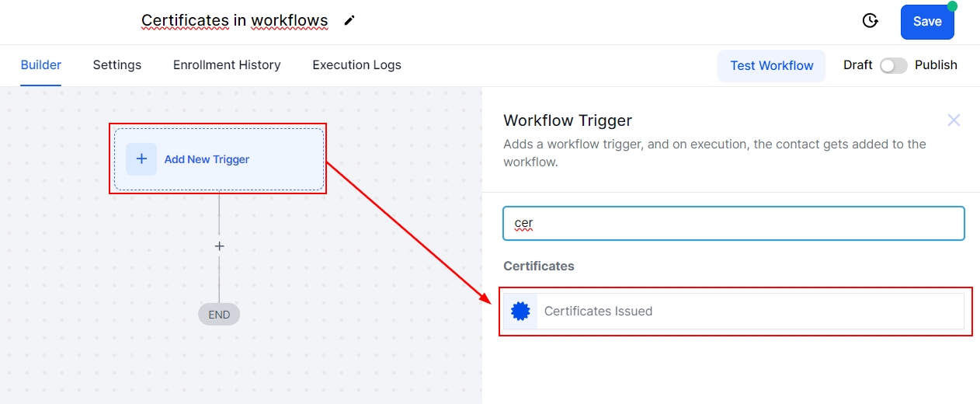Select the Add New Trigger label
The height and width of the screenshot is (404, 980).
tap(207, 159)
